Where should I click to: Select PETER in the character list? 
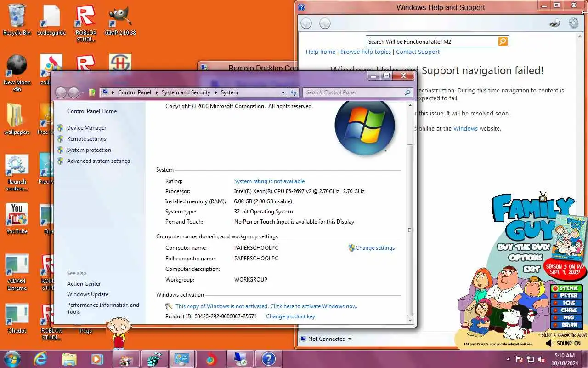point(566,296)
